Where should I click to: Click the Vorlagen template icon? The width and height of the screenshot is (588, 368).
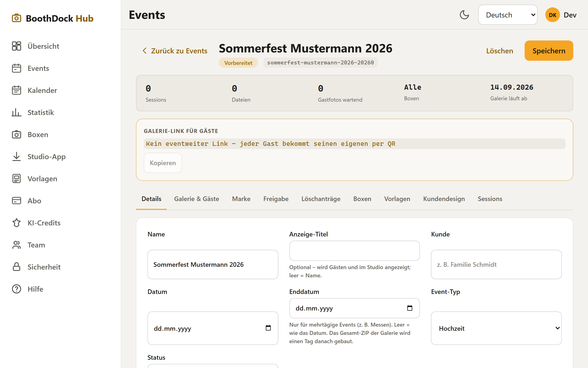coord(17,179)
